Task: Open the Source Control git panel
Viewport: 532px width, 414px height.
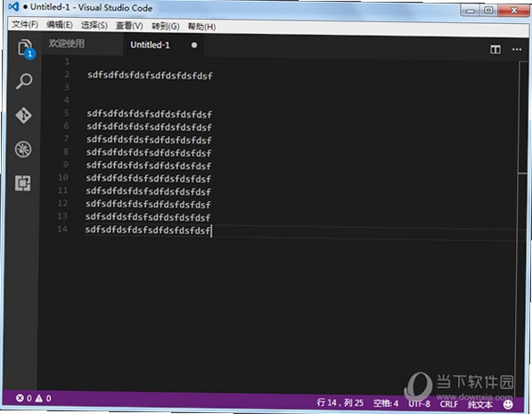Action: click(23, 115)
